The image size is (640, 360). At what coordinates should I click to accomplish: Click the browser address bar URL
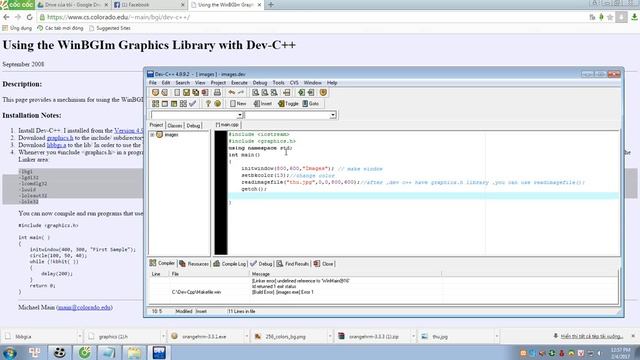click(x=118, y=17)
